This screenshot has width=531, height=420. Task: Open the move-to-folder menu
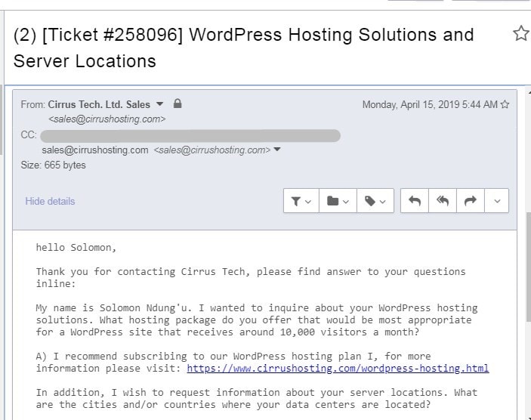(x=338, y=201)
